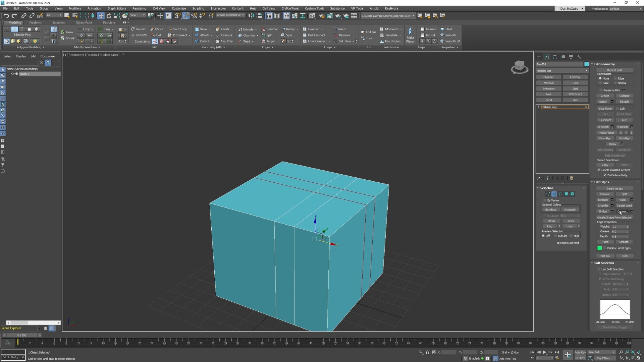The width and height of the screenshot is (644, 362).
Task: Select the Edge constraint radio button
Action: pos(615,78)
